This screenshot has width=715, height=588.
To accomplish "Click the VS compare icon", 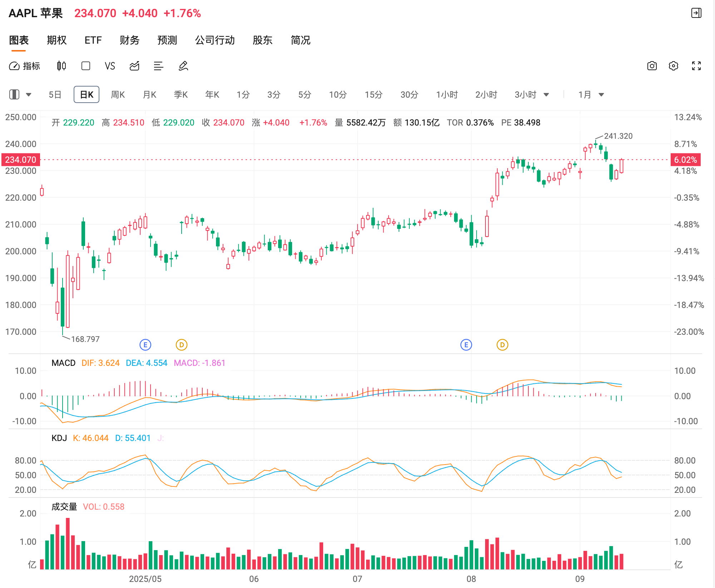I will [x=110, y=66].
